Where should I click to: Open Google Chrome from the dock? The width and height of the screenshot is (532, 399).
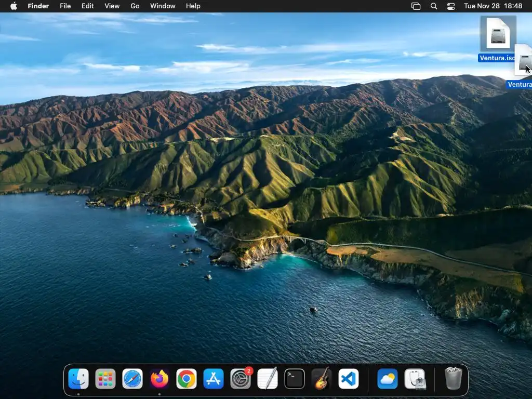187,379
